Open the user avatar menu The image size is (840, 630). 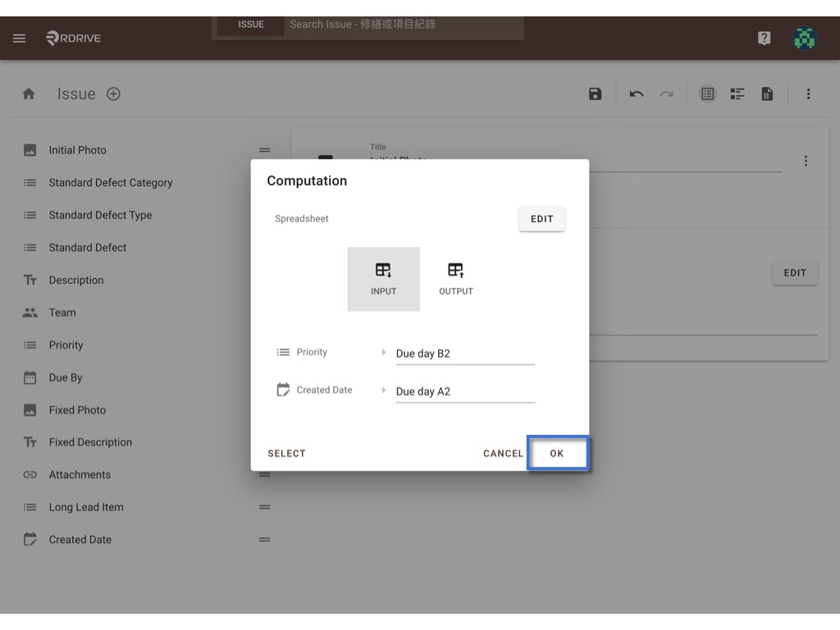tap(805, 39)
